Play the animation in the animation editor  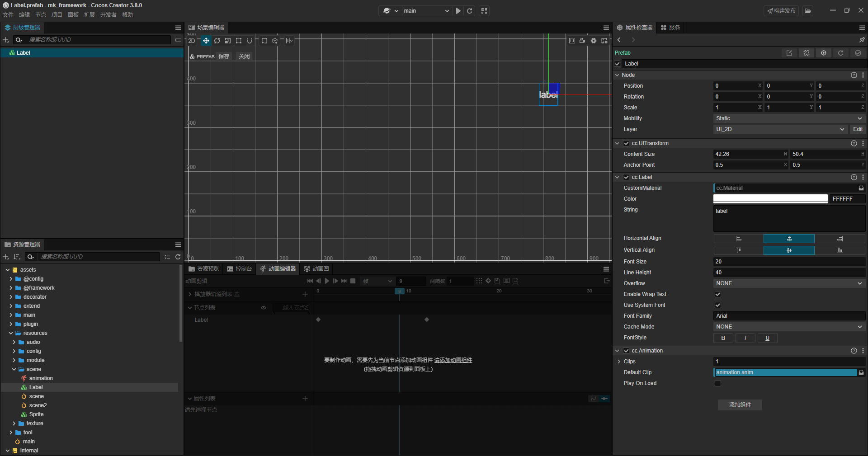tap(327, 281)
